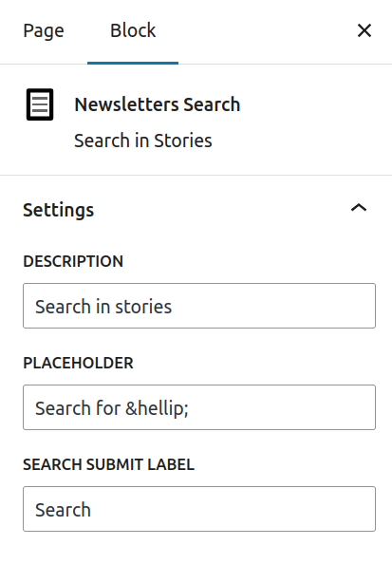Switch to the Page tab
The image size is (392, 564).
point(44,31)
